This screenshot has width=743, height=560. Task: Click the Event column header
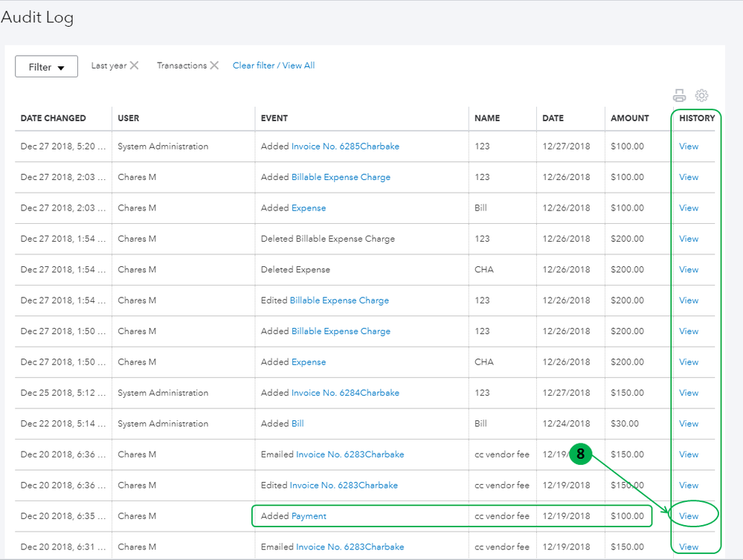click(274, 118)
